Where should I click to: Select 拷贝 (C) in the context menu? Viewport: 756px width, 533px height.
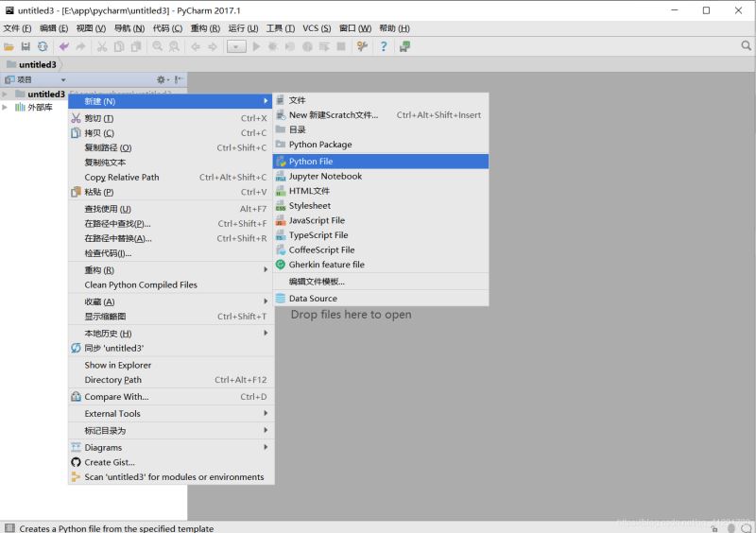pyautogui.click(x=171, y=133)
